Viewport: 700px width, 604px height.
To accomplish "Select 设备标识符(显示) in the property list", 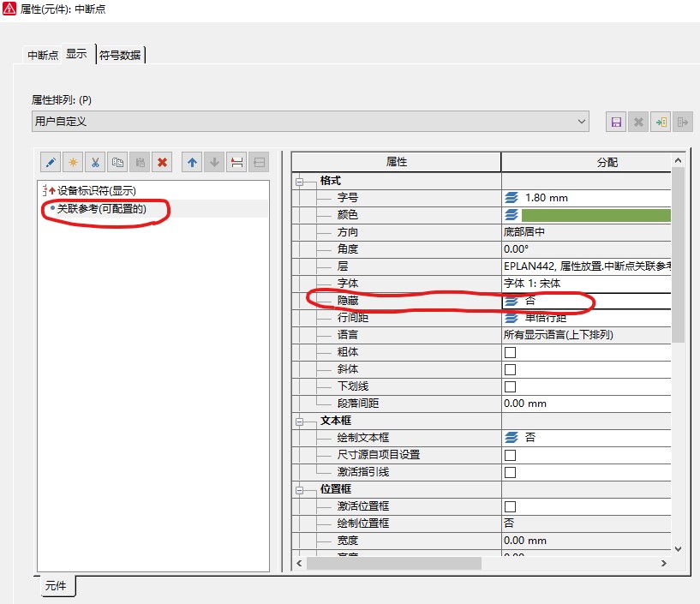I will coord(96,190).
